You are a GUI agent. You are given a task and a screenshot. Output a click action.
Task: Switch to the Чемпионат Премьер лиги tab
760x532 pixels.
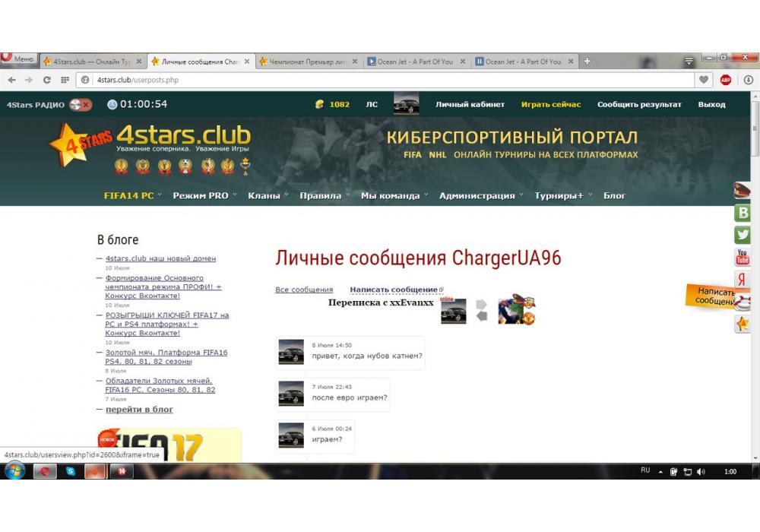307,62
